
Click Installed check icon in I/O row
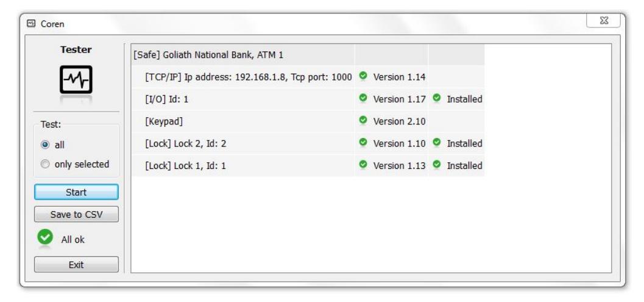(437, 98)
